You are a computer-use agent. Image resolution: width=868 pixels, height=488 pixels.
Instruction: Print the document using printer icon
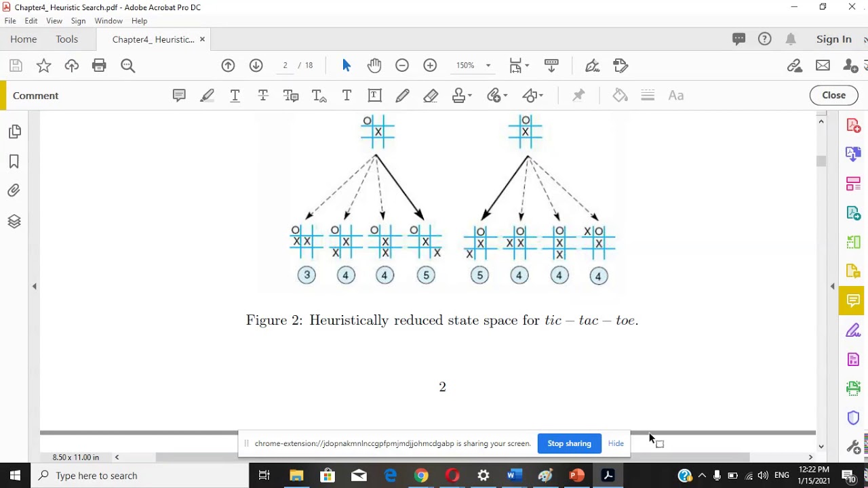99,66
